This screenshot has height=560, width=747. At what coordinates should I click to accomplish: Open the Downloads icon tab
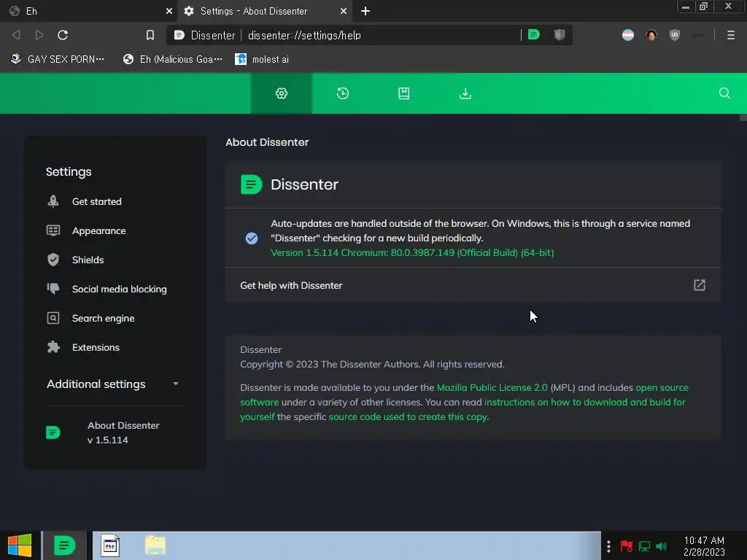tap(465, 93)
